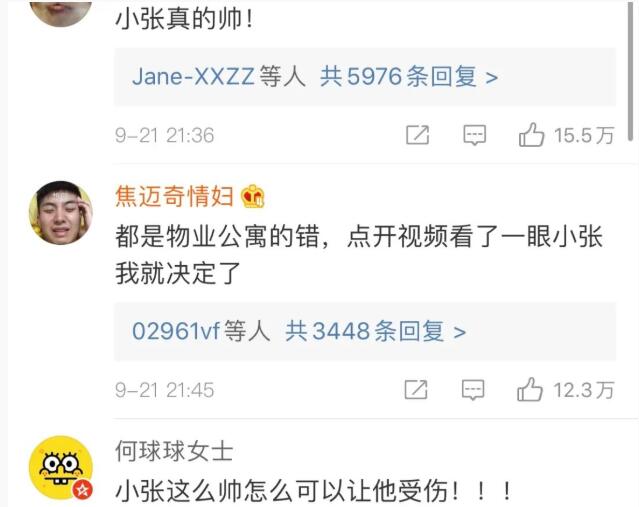Image resolution: width=639 pixels, height=507 pixels.
Task: Click the scrollbar on the right edge
Action: click(x=630, y=71)
